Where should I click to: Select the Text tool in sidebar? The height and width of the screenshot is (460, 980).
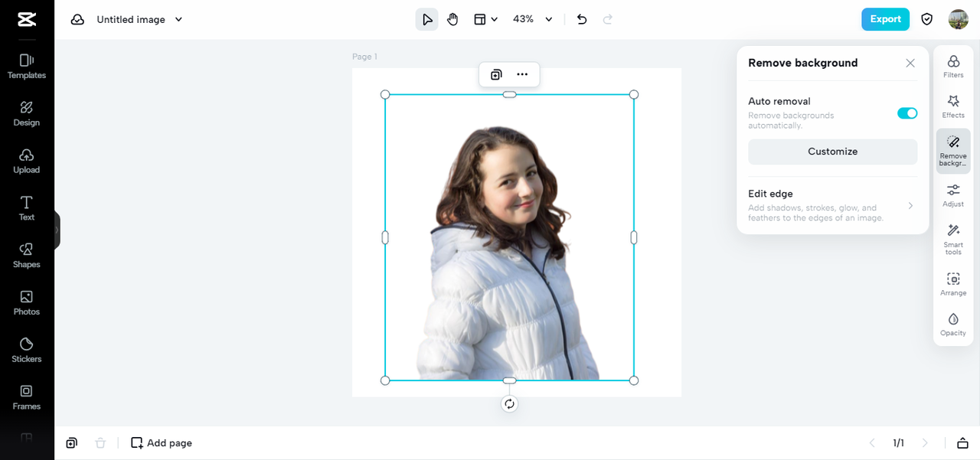pos(27,208)
